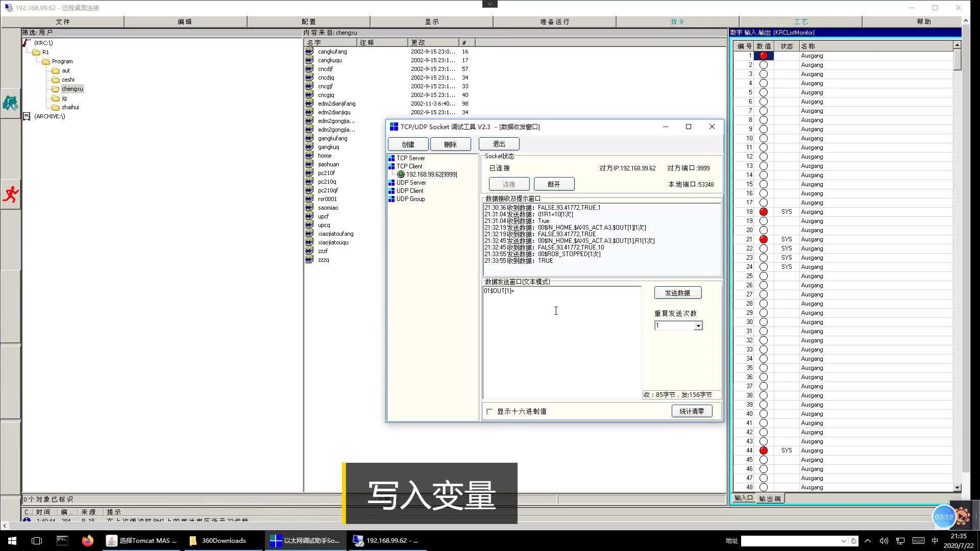The width and height of the screenshot is (980, 551).
Task: Click the volume icon in the system tray
Action: [885, 541]
